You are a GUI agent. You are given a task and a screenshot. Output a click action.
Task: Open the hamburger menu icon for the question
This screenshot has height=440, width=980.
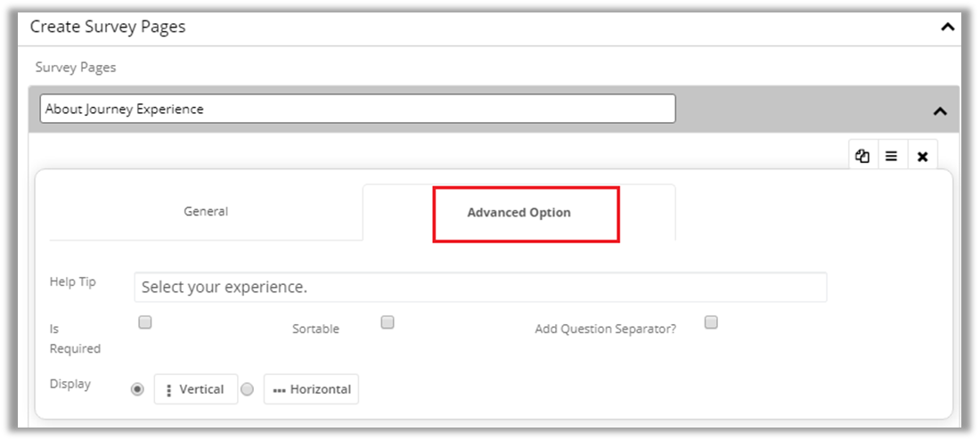pos(891,156)
